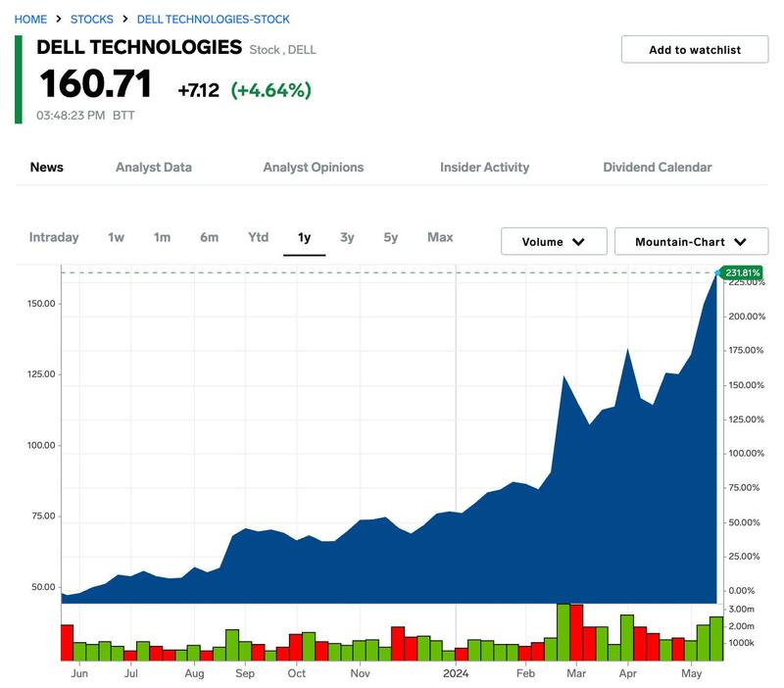Click the (+4.64%) percent change
Viewport: 784px width, 688px height.
[x=271, y=90]
